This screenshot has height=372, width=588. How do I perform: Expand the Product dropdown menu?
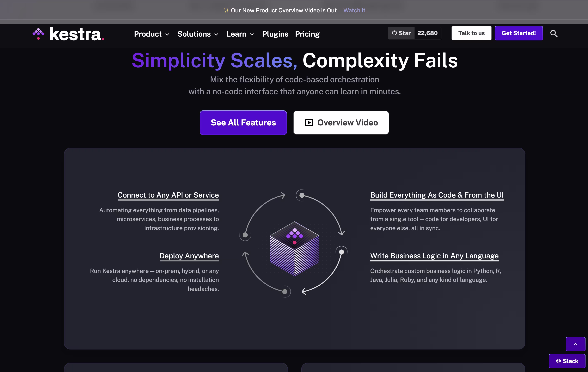pyautogui.click(x=151, y=34)
